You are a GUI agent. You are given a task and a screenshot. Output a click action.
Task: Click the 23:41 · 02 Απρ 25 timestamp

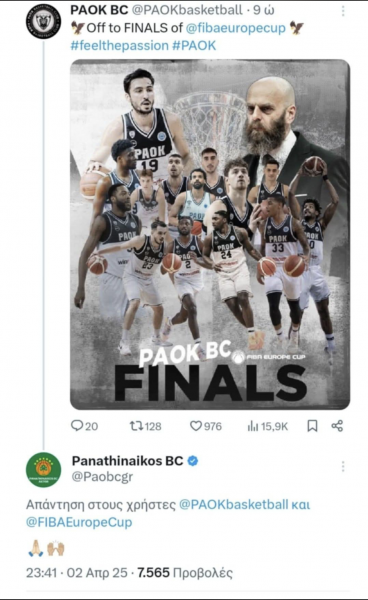pos(77,572)
